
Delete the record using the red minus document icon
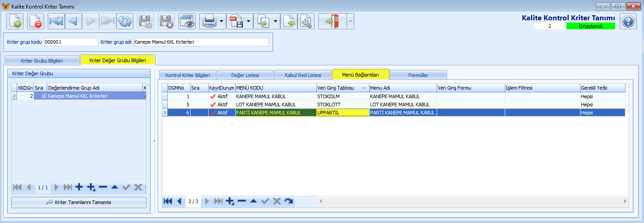(36, 21)
